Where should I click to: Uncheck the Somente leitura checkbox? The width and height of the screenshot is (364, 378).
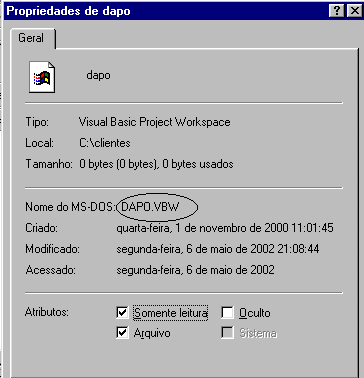pyautogui.click(x=122, y=312)
